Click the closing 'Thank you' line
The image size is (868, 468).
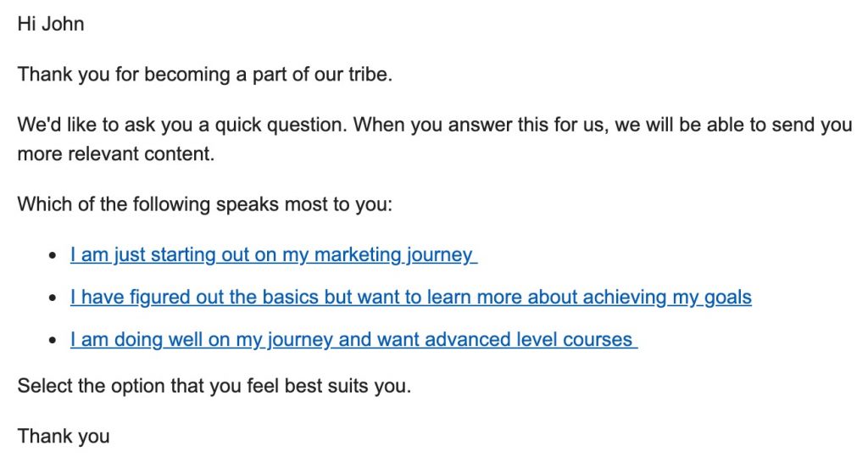(x=64, y=437)
